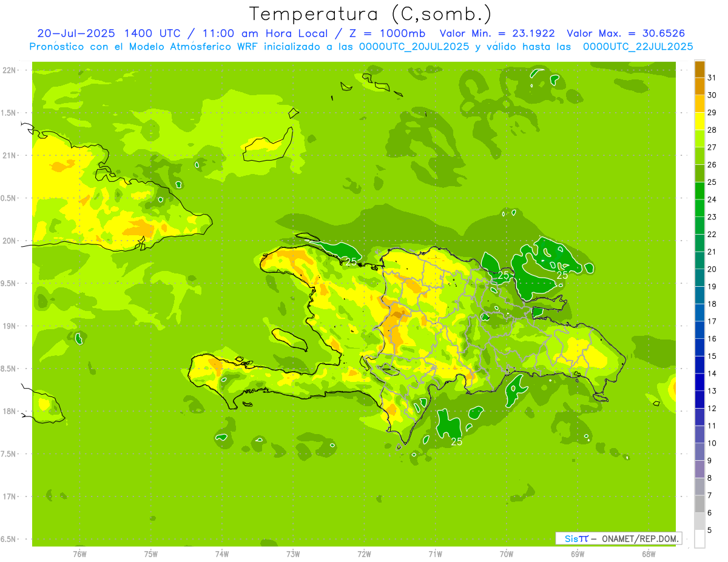Click the '71W' longitude label

[x=435, y=554]
